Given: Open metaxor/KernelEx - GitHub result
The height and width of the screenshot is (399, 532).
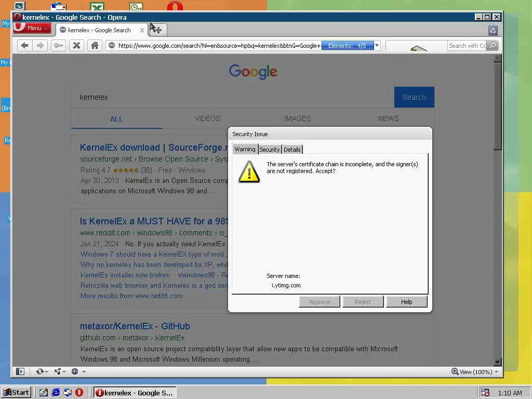Looking at the screenshot, I should click(135, 326).
